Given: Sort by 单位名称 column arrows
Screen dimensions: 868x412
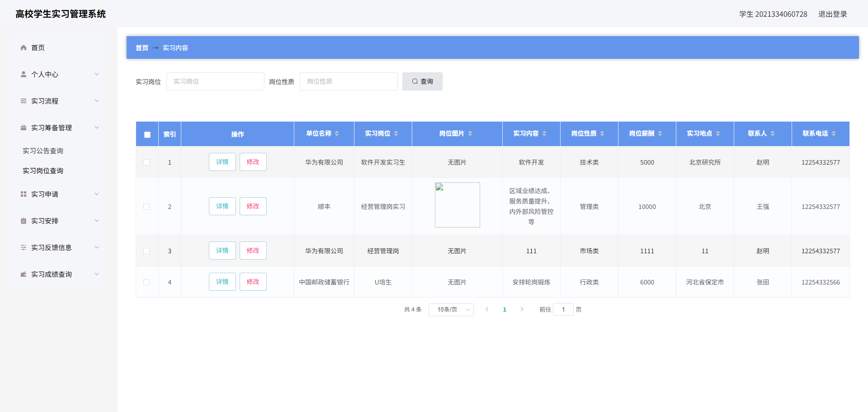Looking at the screenshot, I should pyautogui.click(x=337, y=133).
